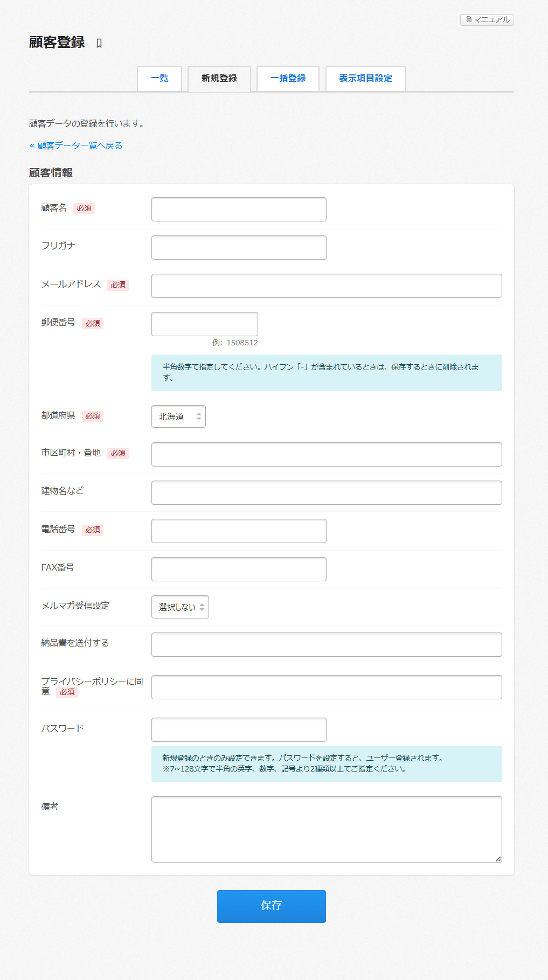This screenshot has height=980, width=548.
Task: Click the 顧客名 input field
Action: pos(239,210)
